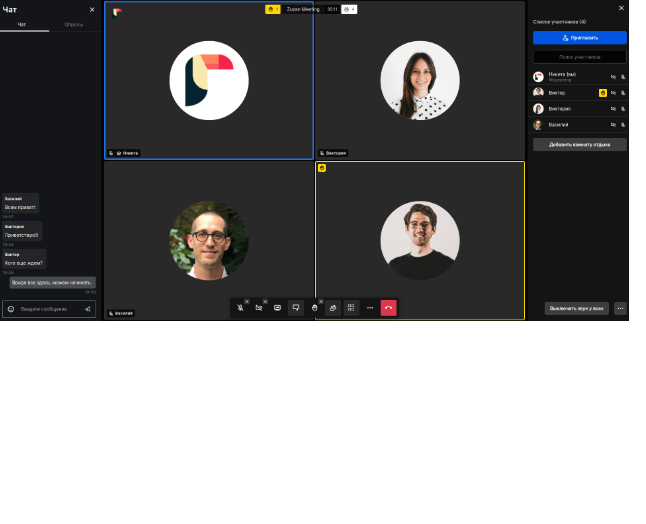Click the mute everyone button
Screen dimensions: 646x524
point(576,308)
